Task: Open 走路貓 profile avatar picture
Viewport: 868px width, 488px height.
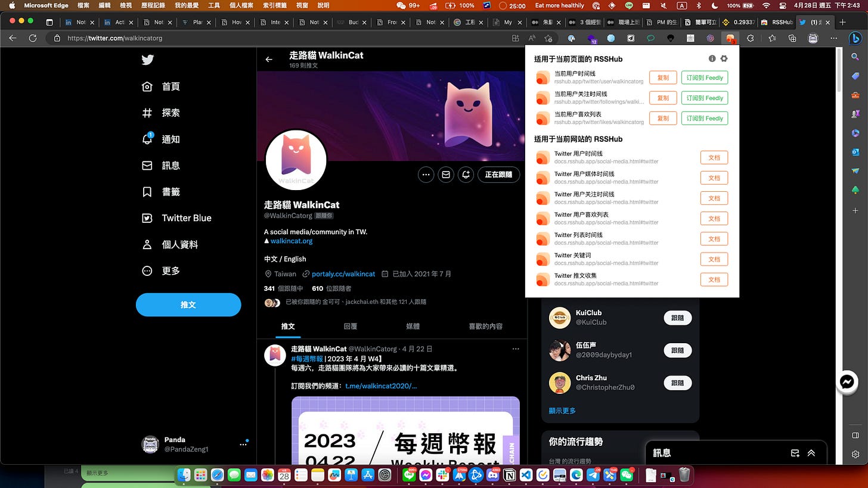Action: (x=296, y=160)
